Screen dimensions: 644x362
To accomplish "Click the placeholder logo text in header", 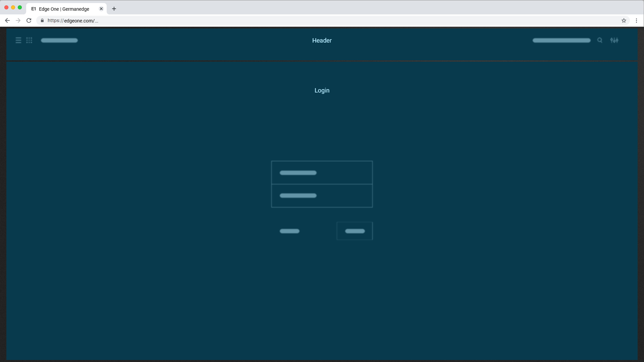I will pos(59,40).
